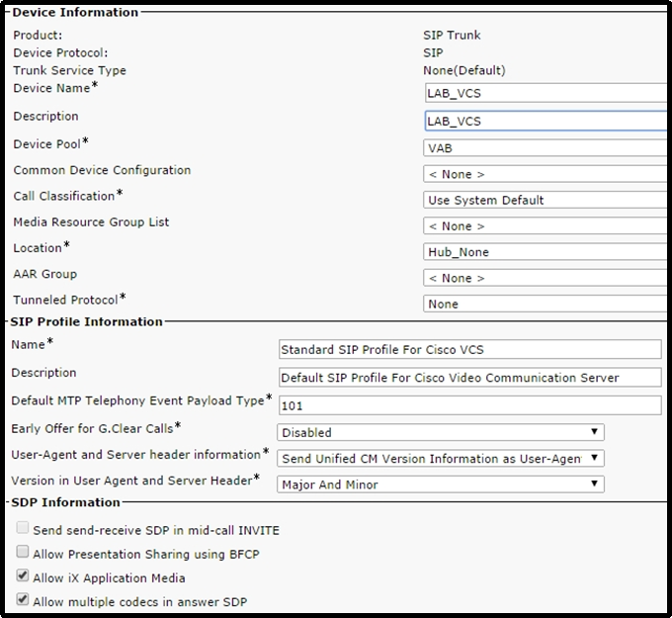Open the Common Device Configuration dropdown
This screenshot has height=618, width=672.
click(x=546, y=174)
